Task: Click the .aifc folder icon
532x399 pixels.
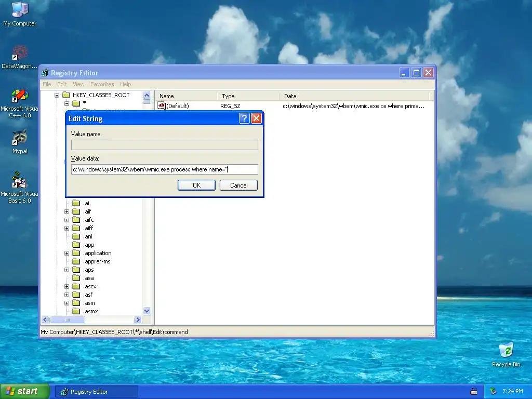Action: click(x=76, y=220)
